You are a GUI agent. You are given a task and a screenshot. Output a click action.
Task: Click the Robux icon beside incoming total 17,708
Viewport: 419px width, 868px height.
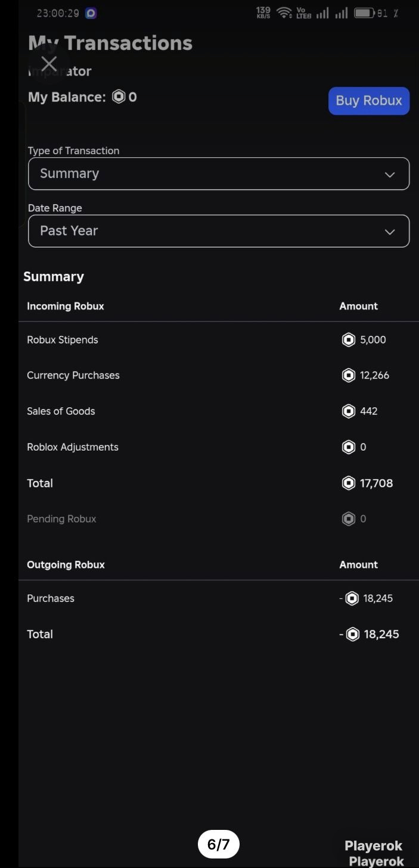(x=349, y=483)
